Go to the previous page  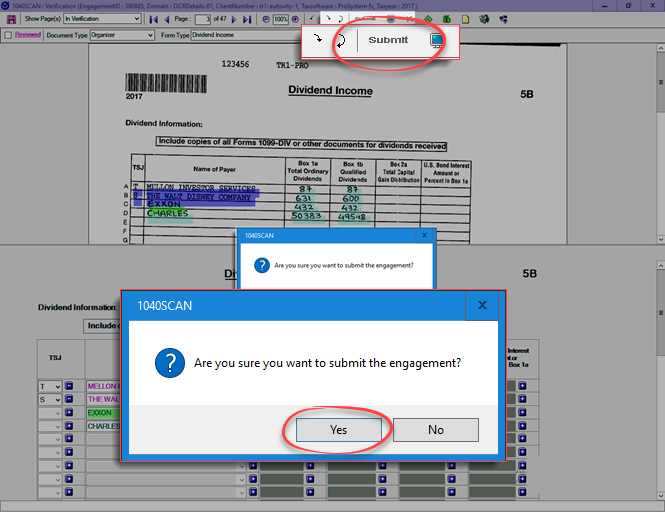(166, 19)
